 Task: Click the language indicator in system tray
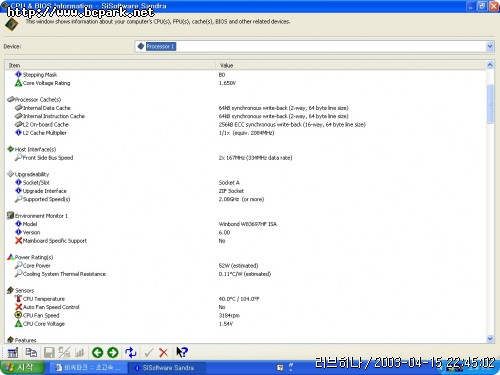280,368
